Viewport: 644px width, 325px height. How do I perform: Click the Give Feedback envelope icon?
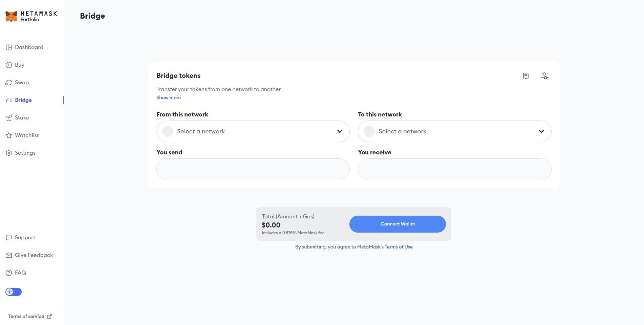(9, 255)
